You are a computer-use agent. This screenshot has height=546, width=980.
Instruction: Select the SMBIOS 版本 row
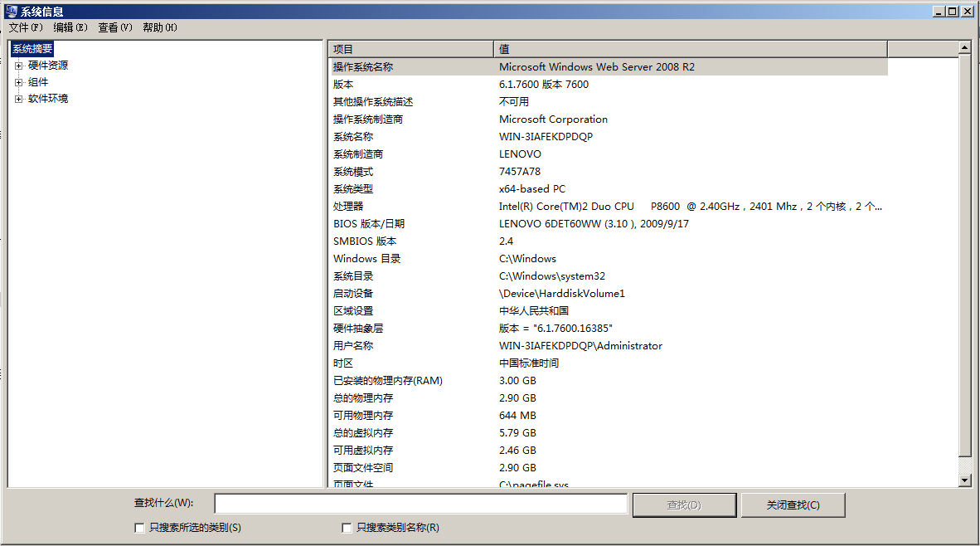[x=609, y=241]
